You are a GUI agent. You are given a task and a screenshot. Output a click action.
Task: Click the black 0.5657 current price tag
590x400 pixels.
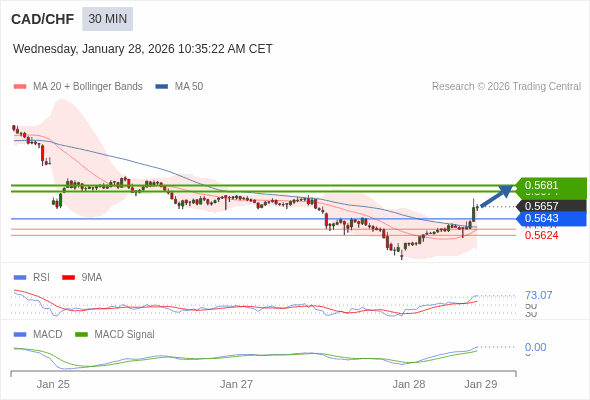click(551, 206)
